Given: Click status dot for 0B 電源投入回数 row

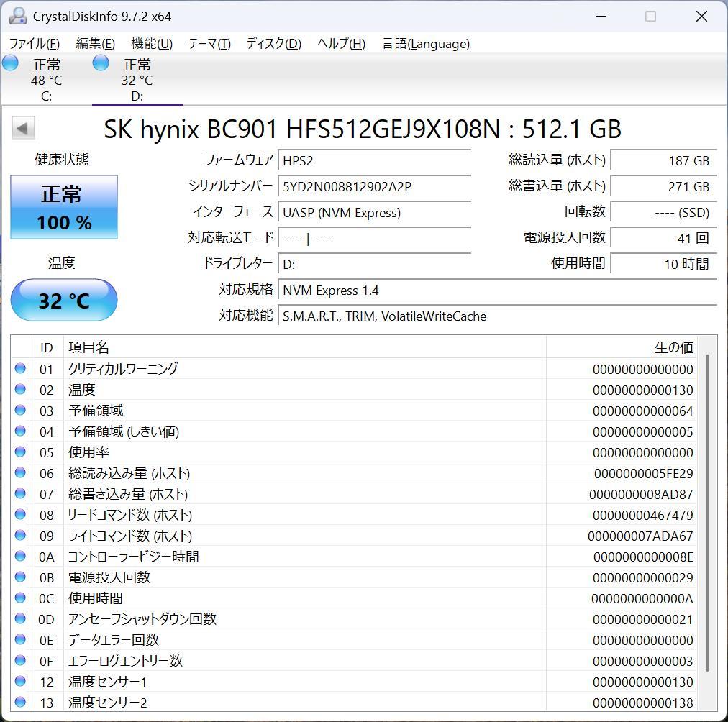Looking at the screenshot, I should (20, 577).
